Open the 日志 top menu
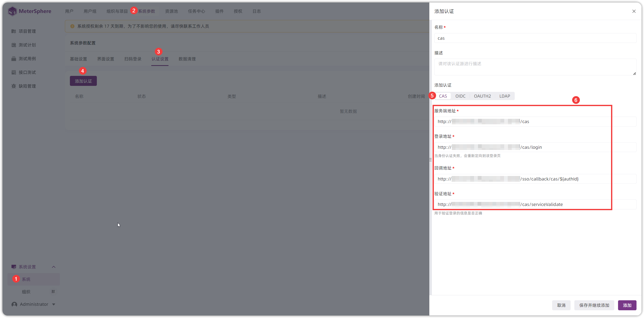This screenshot has height=318, width=644. pyautogui.click(x=257, y=11)
